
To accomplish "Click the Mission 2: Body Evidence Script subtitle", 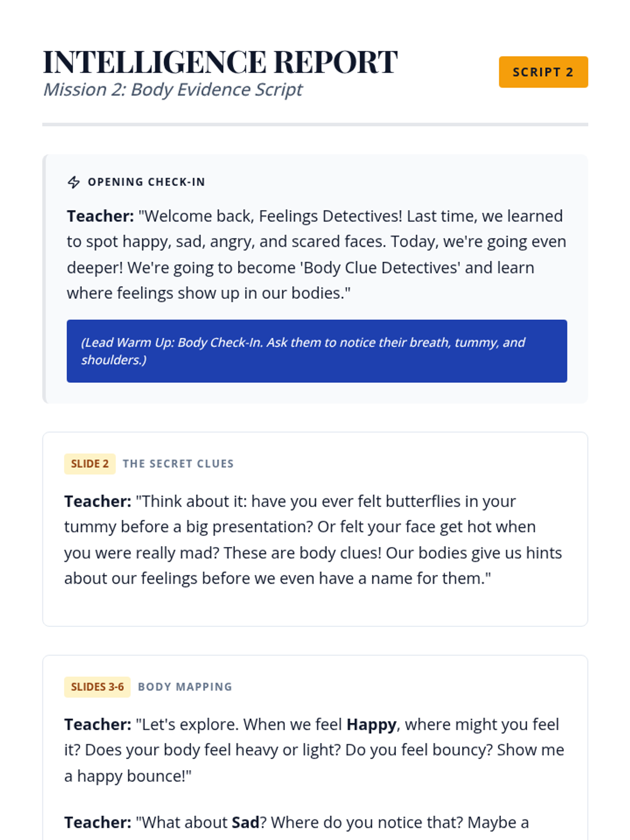I will pos(173,90).
